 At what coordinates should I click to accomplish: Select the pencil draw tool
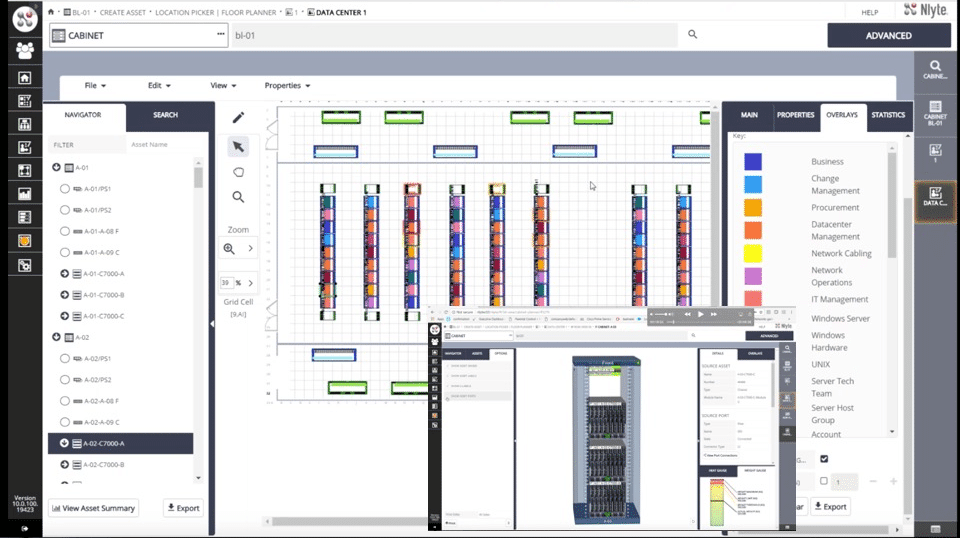(x=238, y=118)
